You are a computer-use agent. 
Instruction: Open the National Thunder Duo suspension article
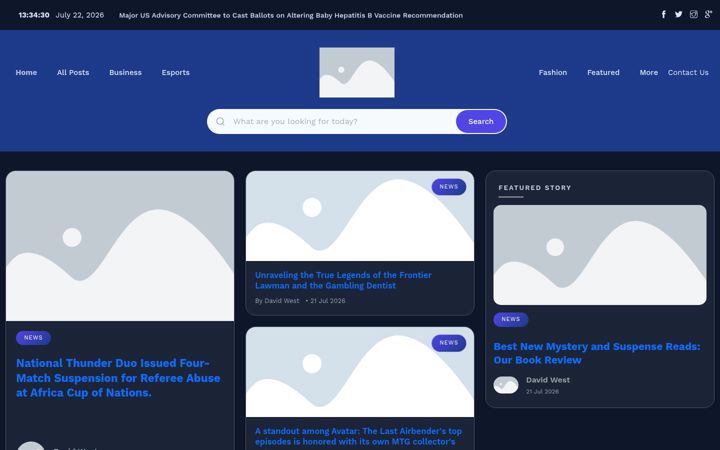118,378
